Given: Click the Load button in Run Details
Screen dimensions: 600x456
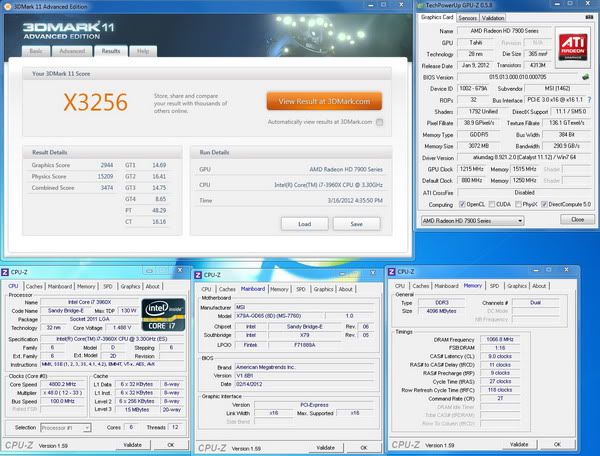Looking at the screenshot, I should click(305, 224).
